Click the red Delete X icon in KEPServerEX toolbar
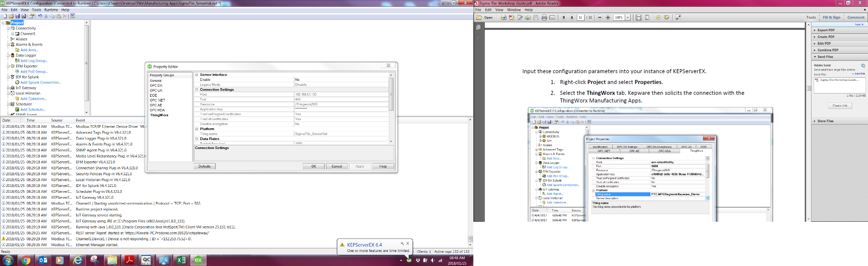The image size is (868, 266). pos(65,16)
